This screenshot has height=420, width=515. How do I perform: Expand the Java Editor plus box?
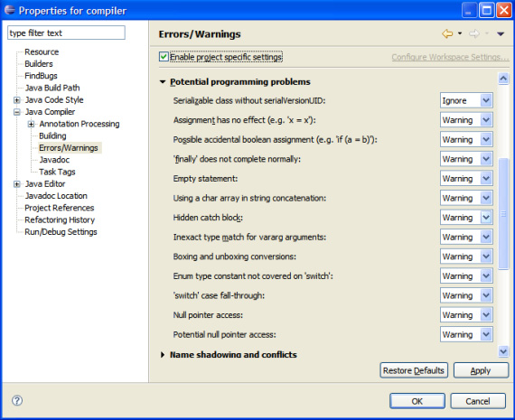[x=17, y=184]
